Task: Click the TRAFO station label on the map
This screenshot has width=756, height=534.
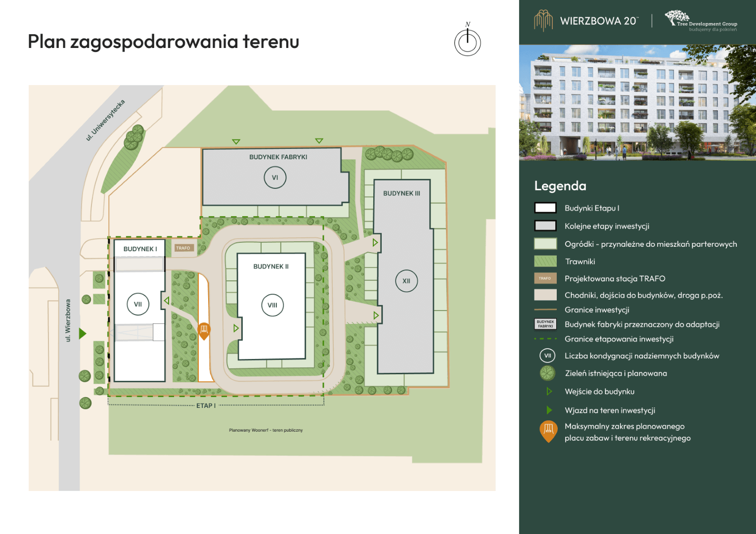Action: pos(183,248)
